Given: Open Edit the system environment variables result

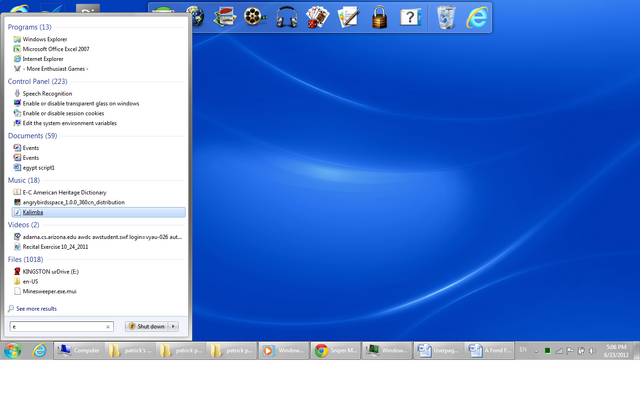Looking at the screenshot, I should coord(98,123).
